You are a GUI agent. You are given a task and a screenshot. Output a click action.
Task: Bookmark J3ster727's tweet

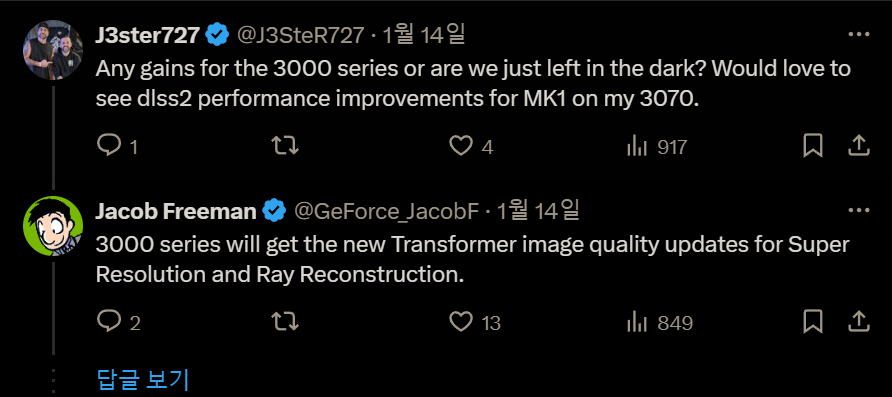pyautogui.click(x=813, y=147)
